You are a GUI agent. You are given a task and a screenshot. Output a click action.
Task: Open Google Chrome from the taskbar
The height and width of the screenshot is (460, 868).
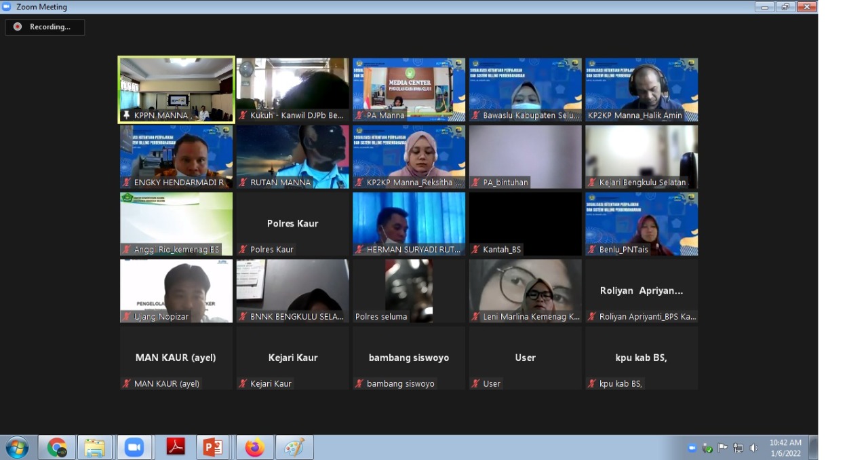(x=57, y=448)
